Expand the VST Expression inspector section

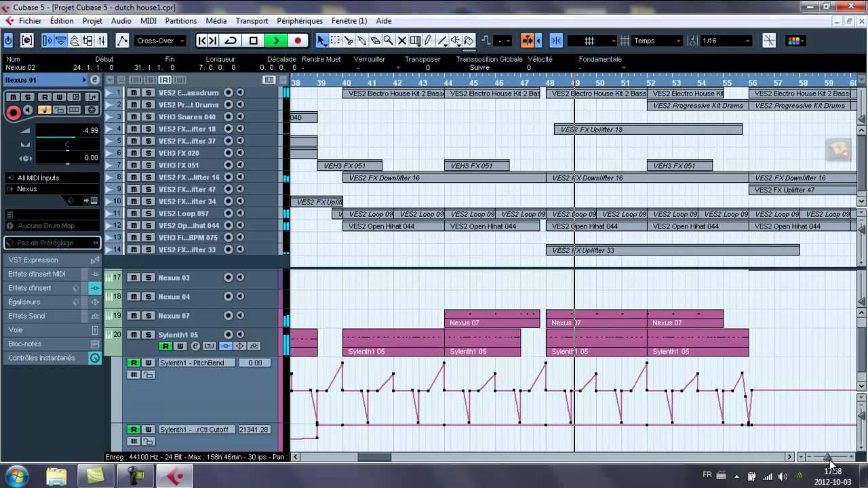[52, 260]
